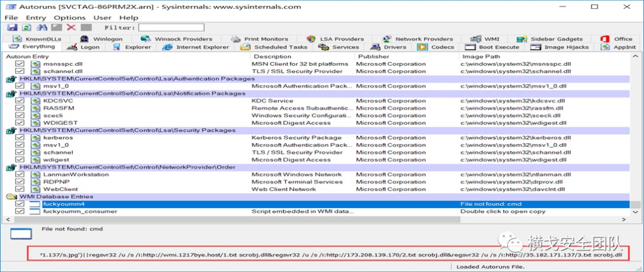Click the vertical scrollbar down arrow
This screenshot has height=272, width=644.
[634, 212]
